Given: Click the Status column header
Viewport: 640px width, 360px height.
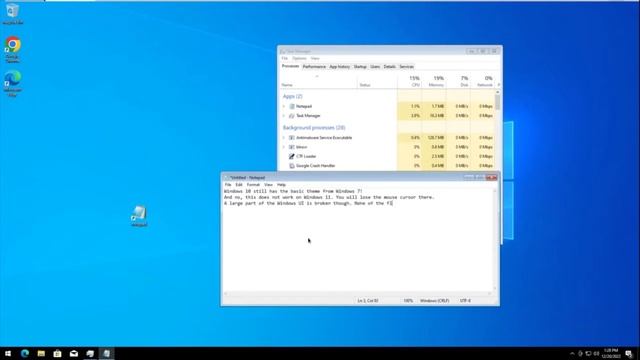Looking at the screenshot, I should click(377, 81).
